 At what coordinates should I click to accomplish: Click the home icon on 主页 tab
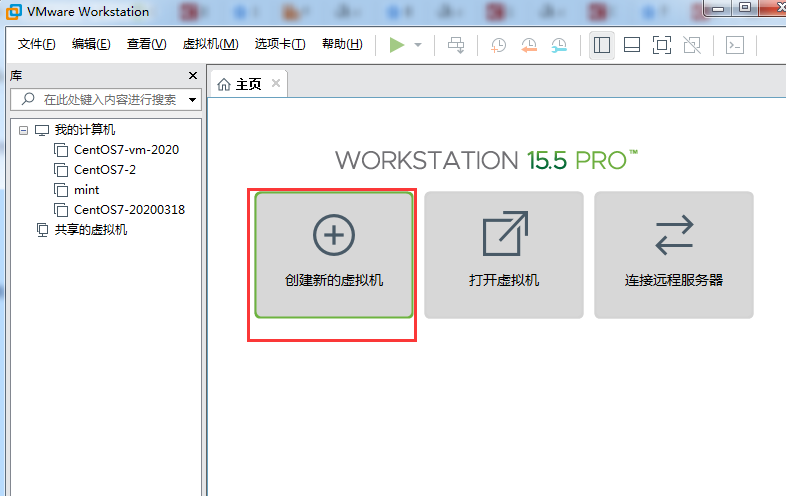tap(224, 84)
